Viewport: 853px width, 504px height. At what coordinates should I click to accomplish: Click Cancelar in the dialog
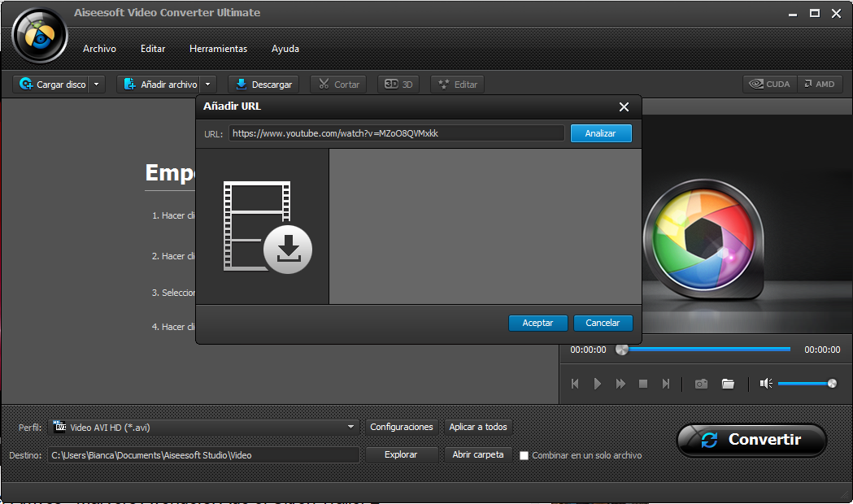click(x=603, y=323)
